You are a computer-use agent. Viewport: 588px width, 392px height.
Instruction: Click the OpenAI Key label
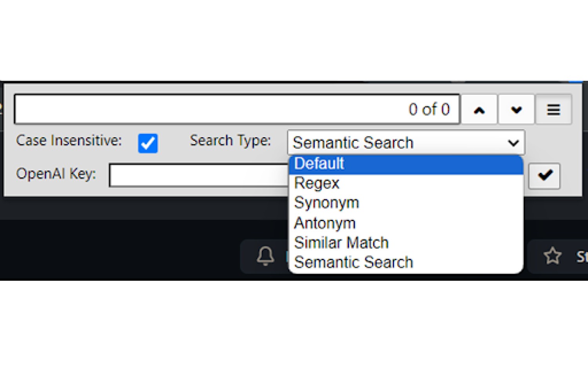(56, 174)
